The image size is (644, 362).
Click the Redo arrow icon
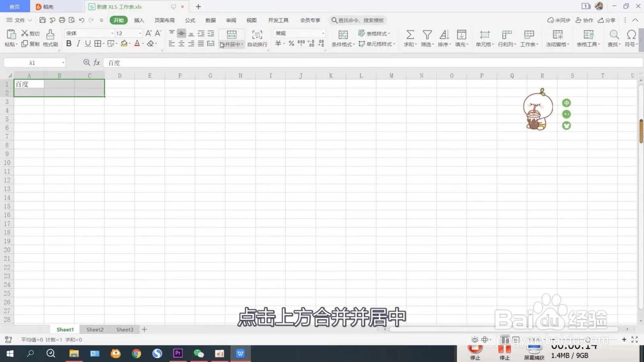pyautogui.click(x=91, y=20)
